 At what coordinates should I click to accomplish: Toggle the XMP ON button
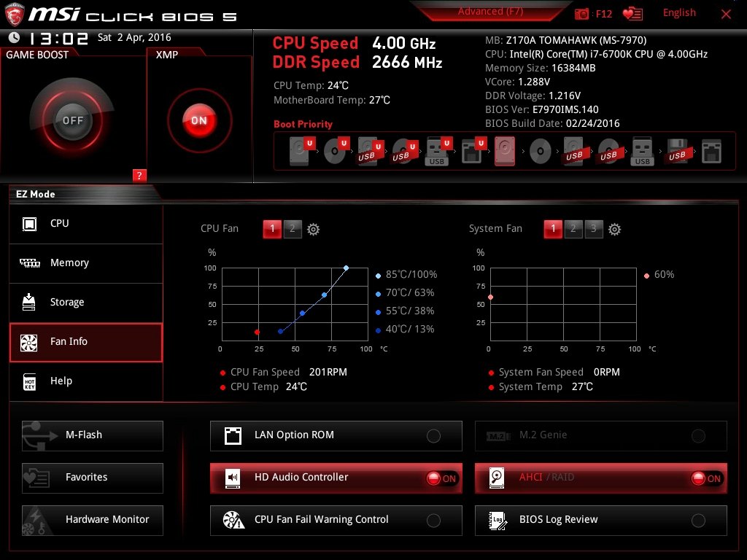(x=199, y=120)
